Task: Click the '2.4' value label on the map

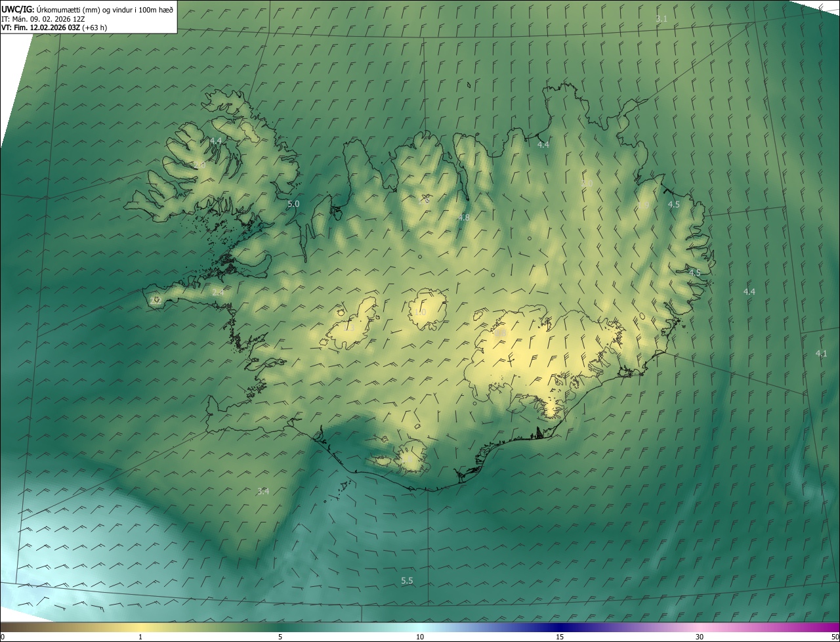Action: coord(218,292)
